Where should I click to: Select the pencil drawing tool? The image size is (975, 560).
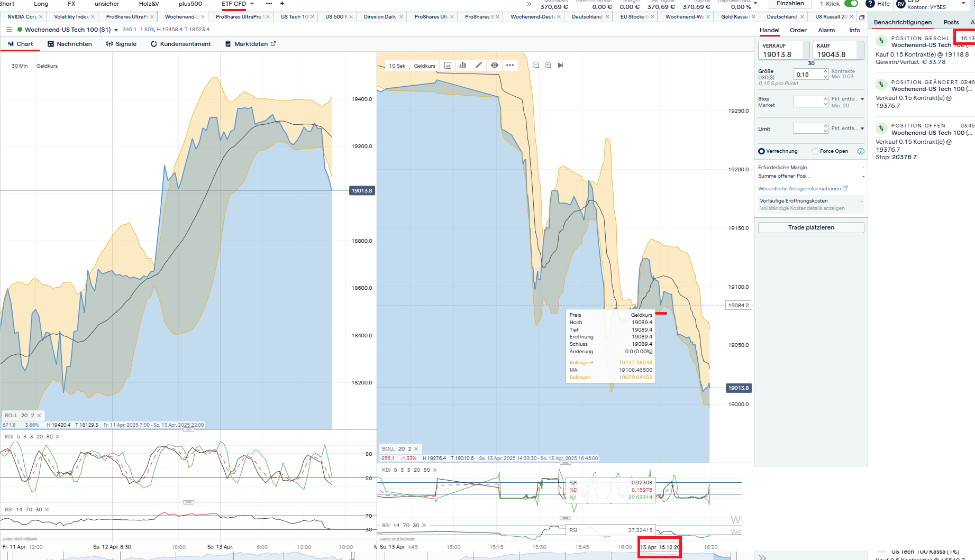pos(479,65)
